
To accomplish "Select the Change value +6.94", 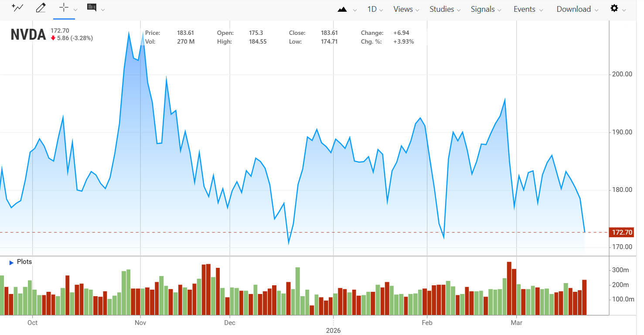I will pos(401,33).
